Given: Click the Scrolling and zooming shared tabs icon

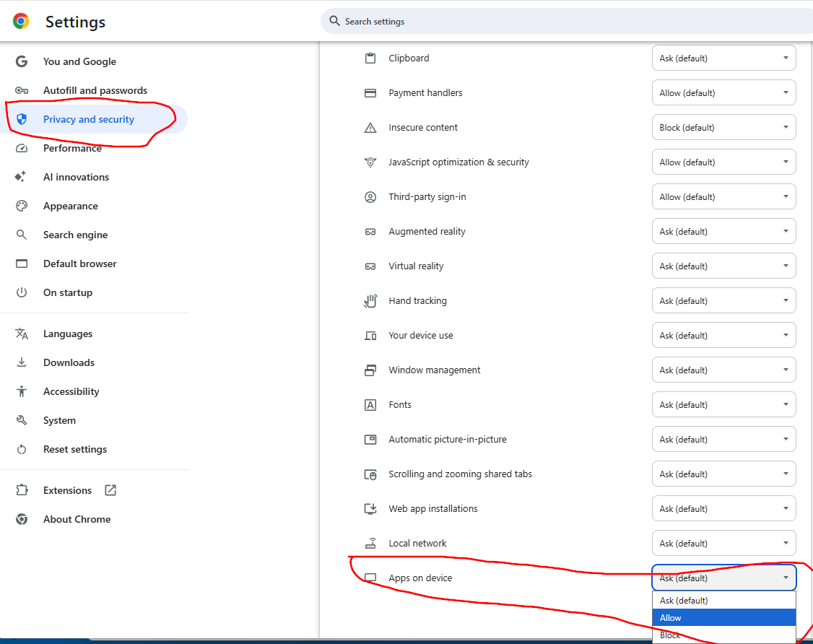Looking at the screenshot, I should pyautogui.click(x=370, y=474).
